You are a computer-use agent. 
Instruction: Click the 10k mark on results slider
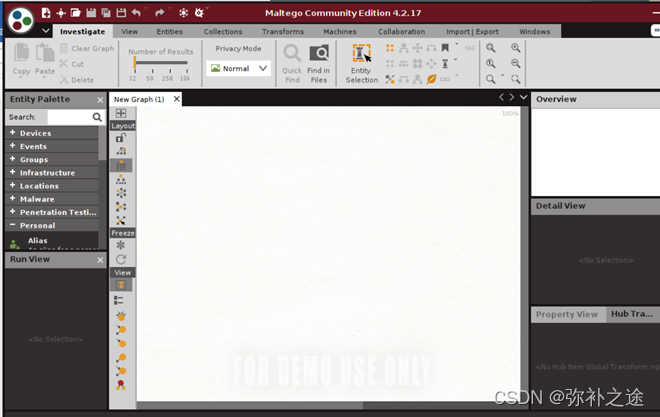pyautogui.click(x=185, y=78)
